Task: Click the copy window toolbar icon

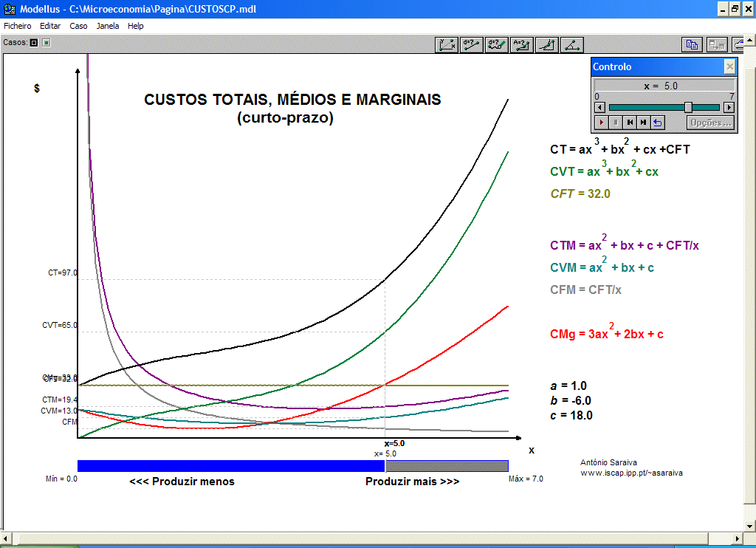Action: [692, 44]
